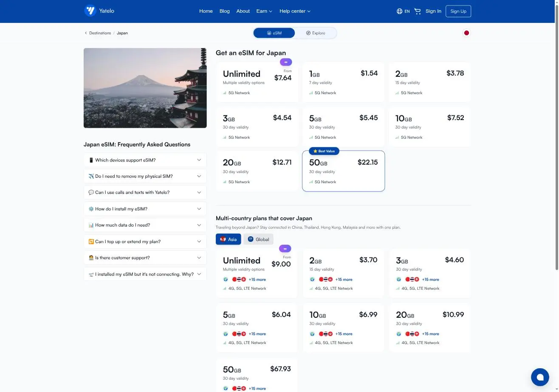Click '+15 more' on Asia 2GB plan
The image size is (559, 392).
344,280
